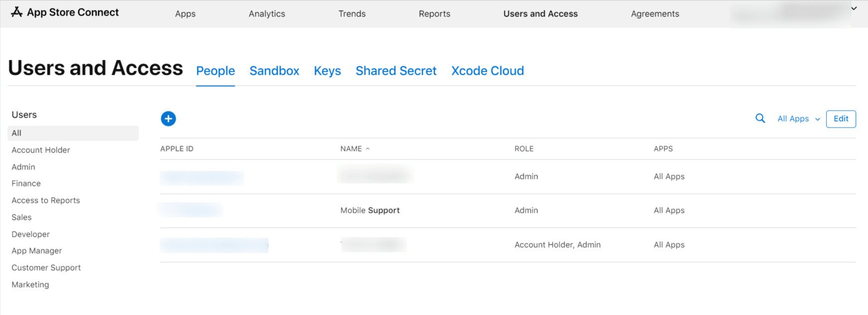Click the Edit button

tap(841, 119)
